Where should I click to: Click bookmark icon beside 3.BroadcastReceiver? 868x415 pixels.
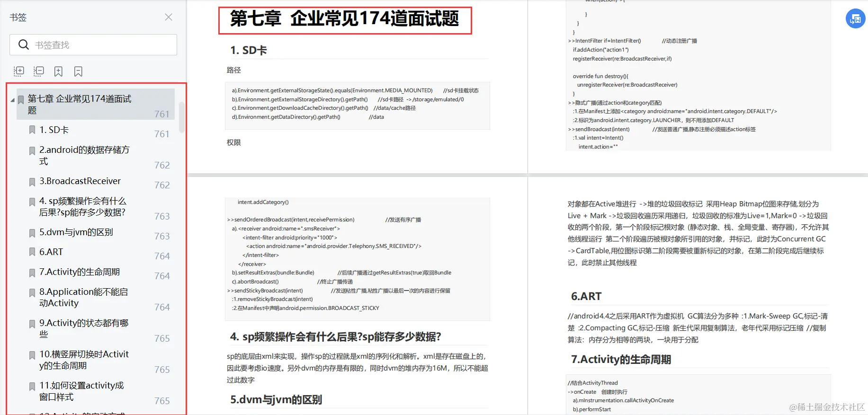(32, 182)
